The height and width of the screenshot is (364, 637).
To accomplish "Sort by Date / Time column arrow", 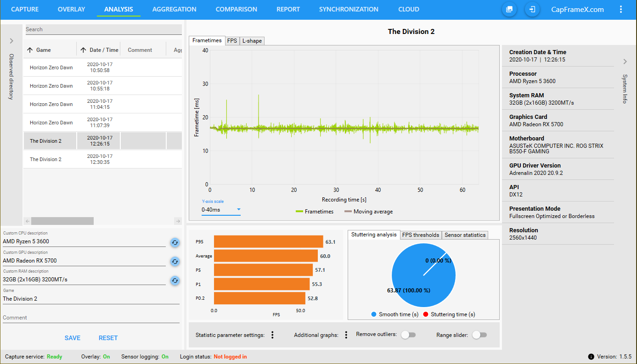I will click(x=83, y=50).
